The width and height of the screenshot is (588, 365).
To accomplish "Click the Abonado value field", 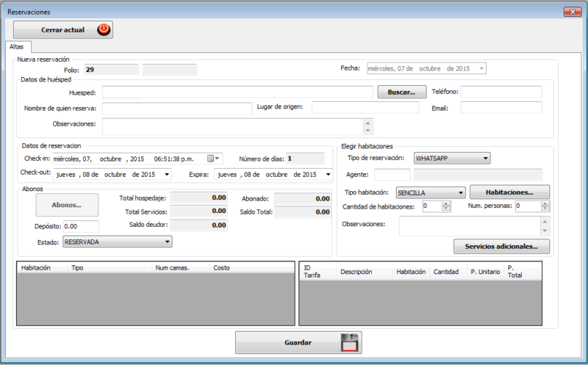I will click(x=302, y=198).
